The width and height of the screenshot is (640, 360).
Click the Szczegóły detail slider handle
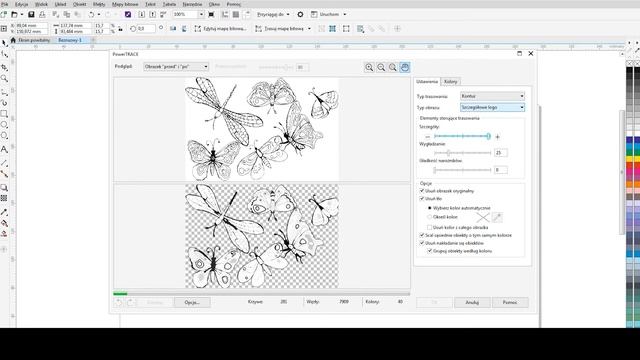[488, 136]
